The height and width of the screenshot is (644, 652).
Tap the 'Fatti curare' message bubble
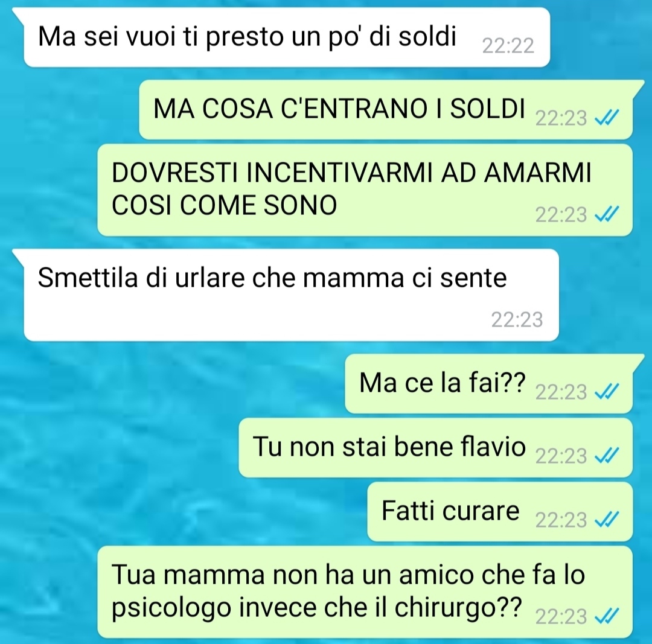click(500, 511)
